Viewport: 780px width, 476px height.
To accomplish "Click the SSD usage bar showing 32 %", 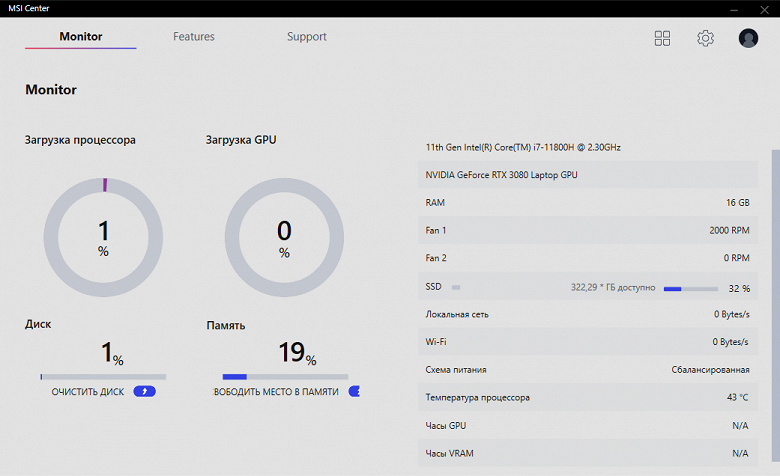I will [x=691, y=288].
